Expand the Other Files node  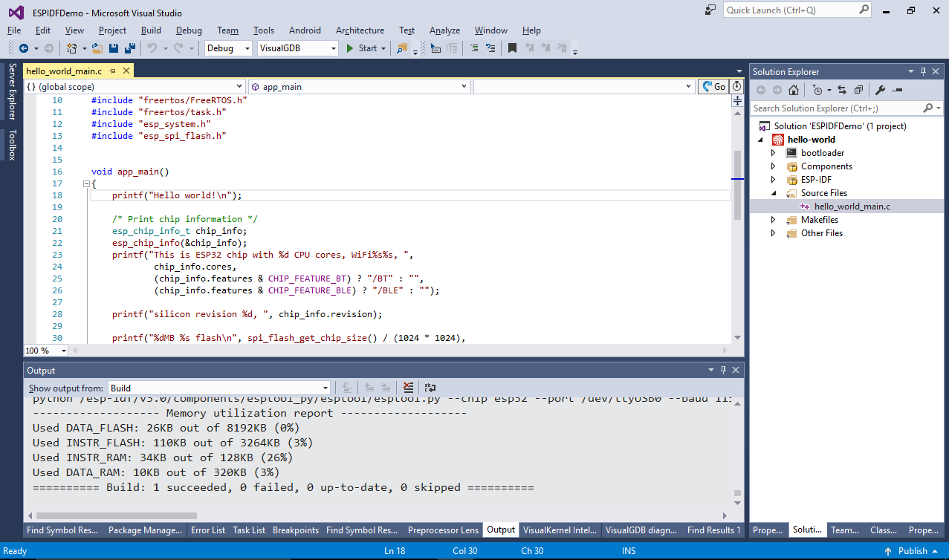coord(773,233)
